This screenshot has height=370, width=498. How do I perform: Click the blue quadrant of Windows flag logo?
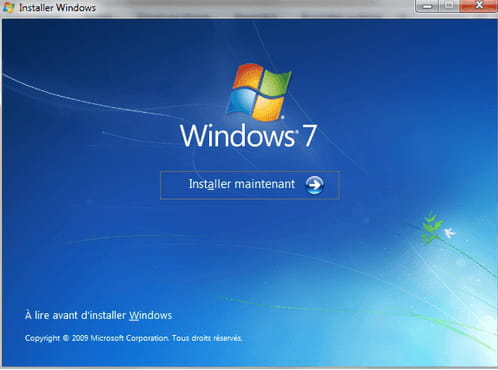coord(240,101)
